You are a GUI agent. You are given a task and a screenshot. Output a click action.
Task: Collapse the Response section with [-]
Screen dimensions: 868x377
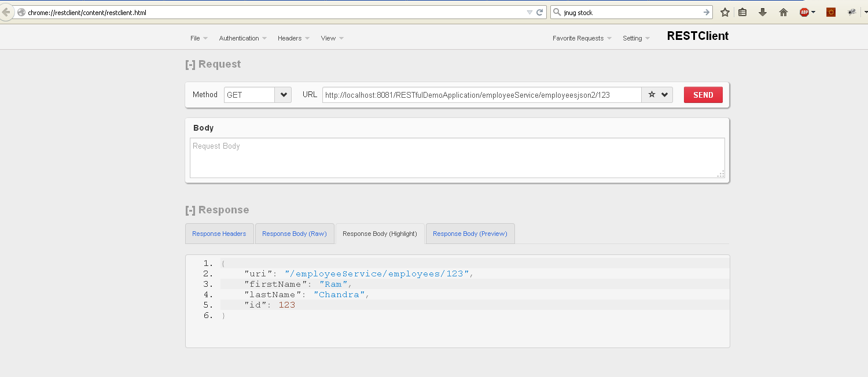coord(190,210)
